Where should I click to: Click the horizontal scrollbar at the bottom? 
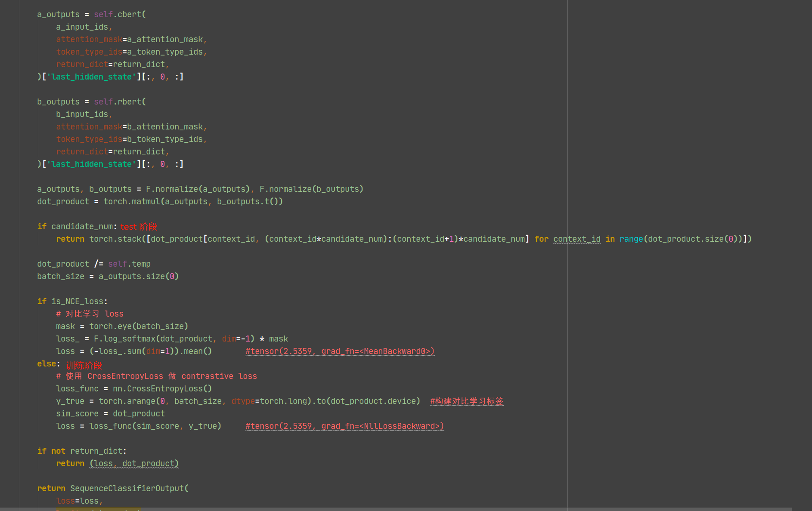point(396,509)
